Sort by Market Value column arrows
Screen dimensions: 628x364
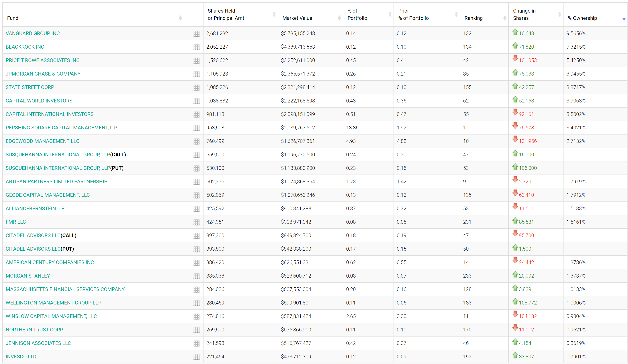point(339,18)
